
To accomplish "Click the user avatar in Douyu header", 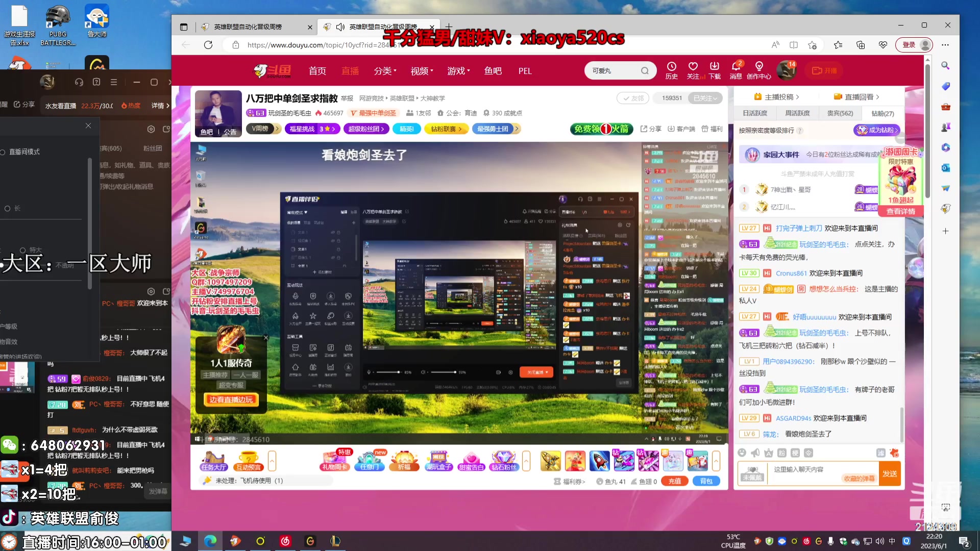I will (x=786, y=71).
